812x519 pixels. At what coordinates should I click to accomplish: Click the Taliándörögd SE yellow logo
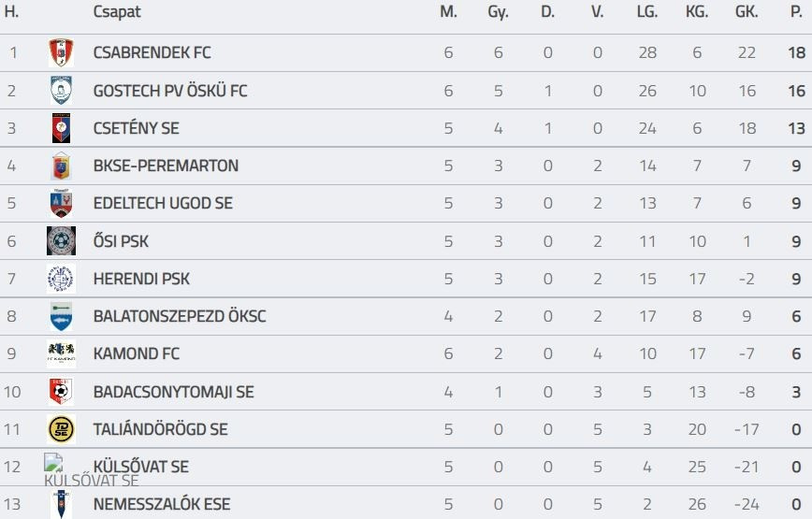click(x=62, y=429)
